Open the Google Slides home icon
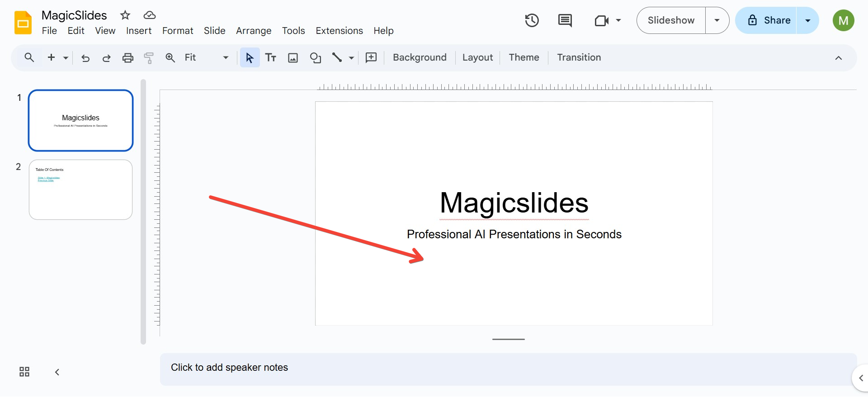 point(23,23)
